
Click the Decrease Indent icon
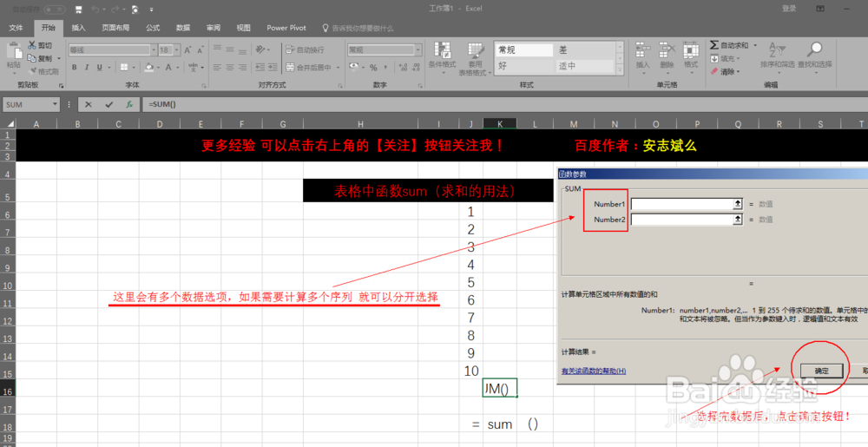[x=260, y=68]
